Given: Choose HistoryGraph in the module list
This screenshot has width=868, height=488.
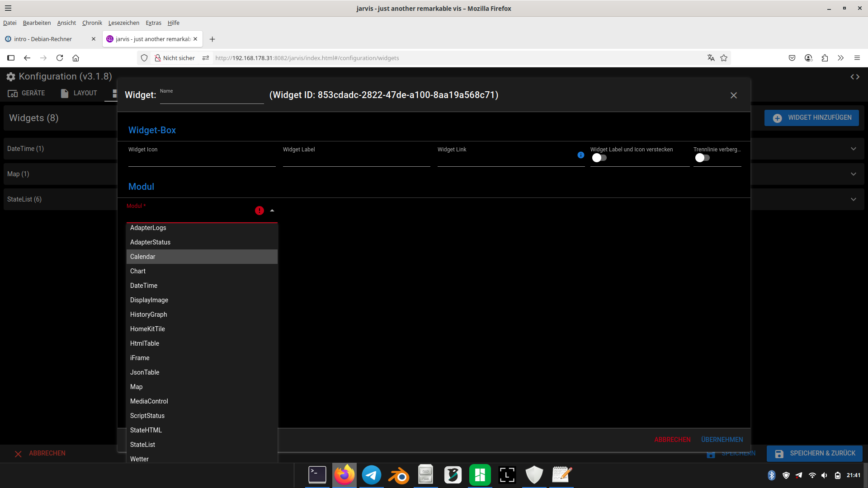Looking at the screenshot, I should (x=149, y=314).
